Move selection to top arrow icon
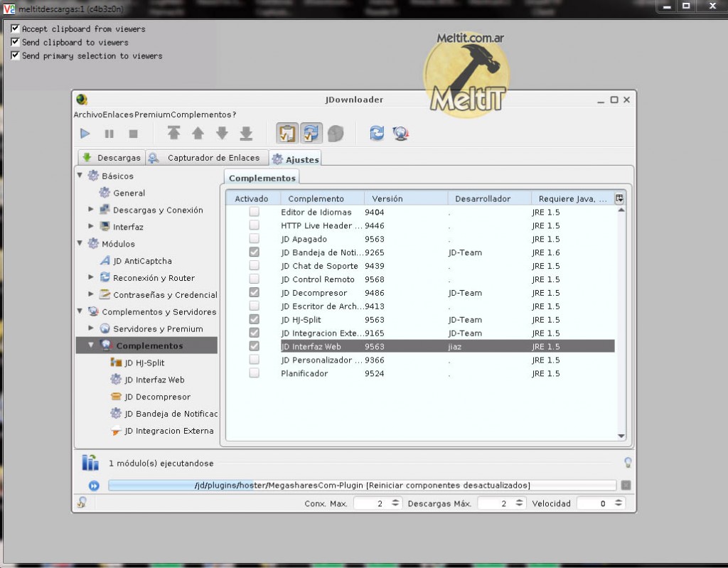 point(173,134)
